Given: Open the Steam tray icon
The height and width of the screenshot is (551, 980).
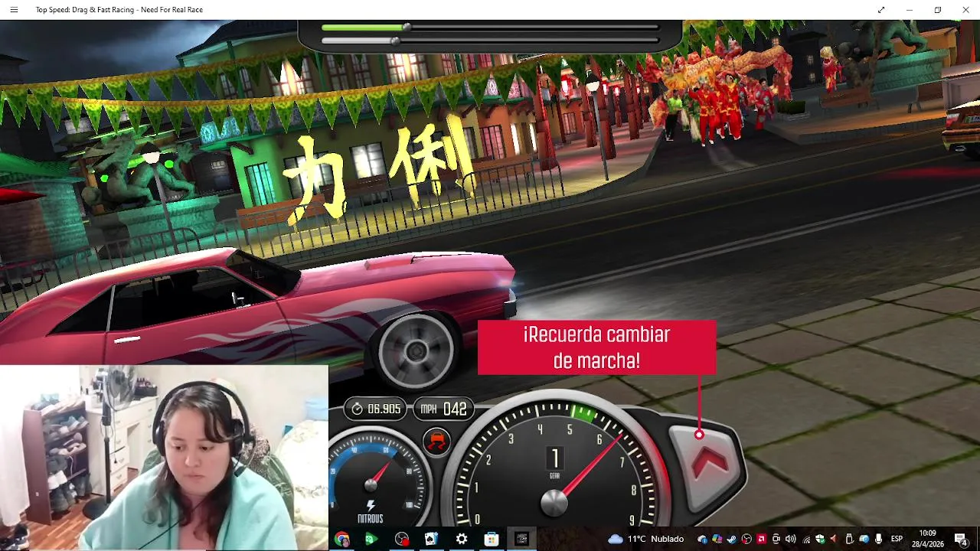Looking at the screenshot, I should tap(731, 540).
